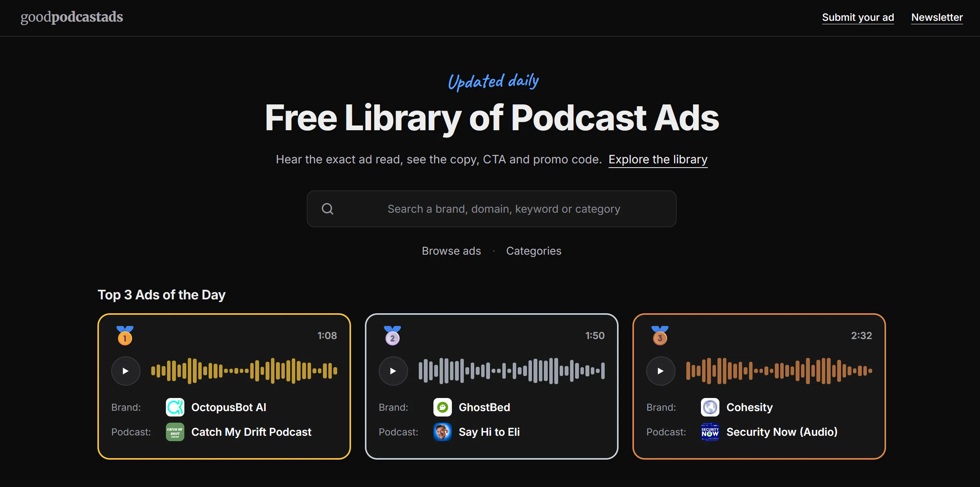Click the Free Library of Podcast Ads headline
The height and width of the screenshot is (487, 980).
(x=492, y=118)
